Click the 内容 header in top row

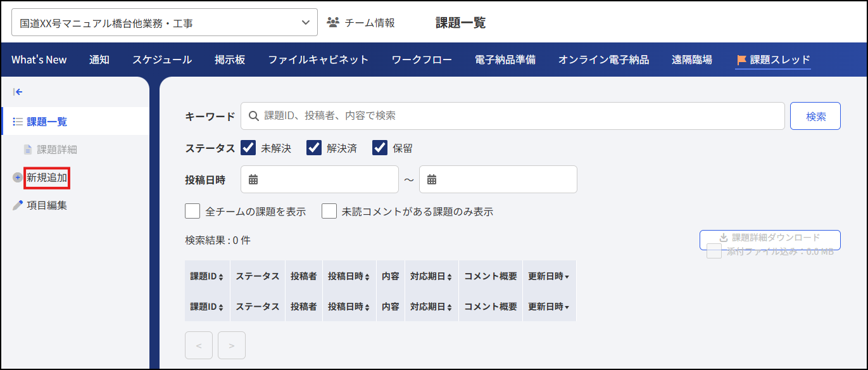(391, 276)
